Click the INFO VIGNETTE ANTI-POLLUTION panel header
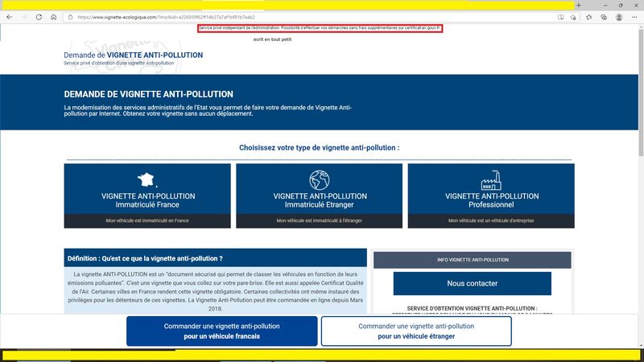Image resolution: width=644 pixels, height=362 pixels. (x=473, y=260)
